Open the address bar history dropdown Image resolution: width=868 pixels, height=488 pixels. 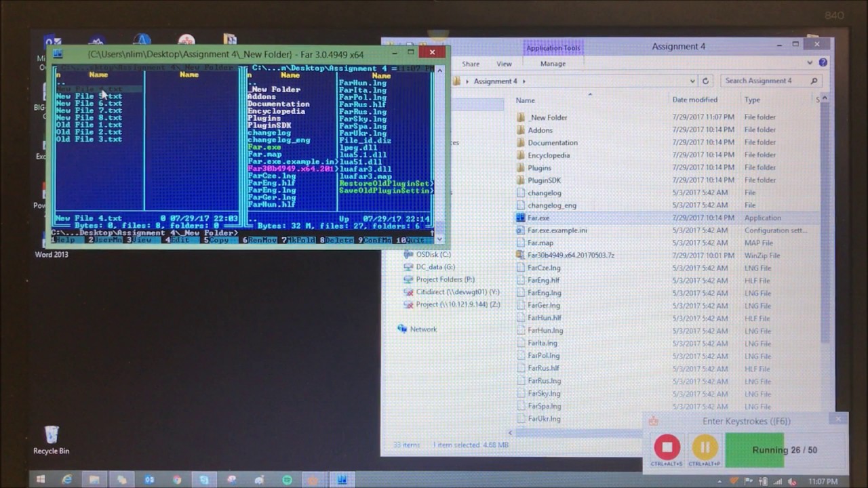pos(692,81)
